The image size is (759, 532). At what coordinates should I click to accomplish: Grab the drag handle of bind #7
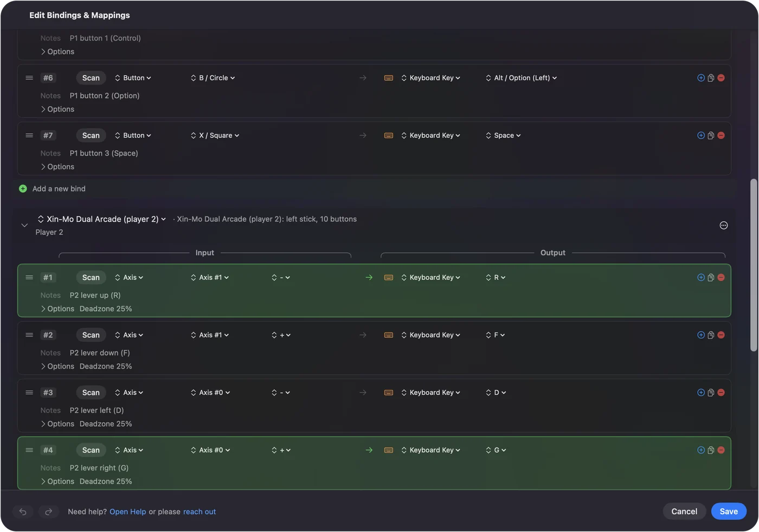pos(29,136)
